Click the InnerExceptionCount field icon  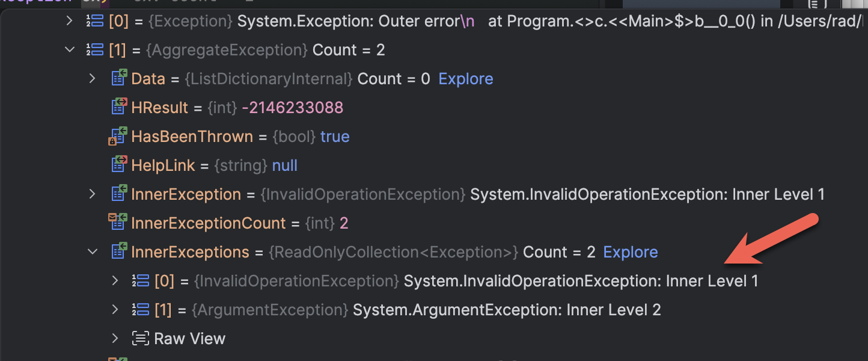[118, 223]
